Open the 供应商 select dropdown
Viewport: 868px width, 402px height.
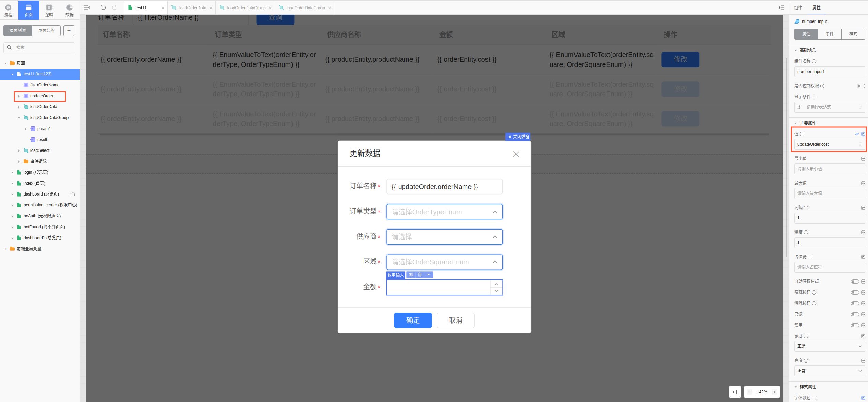coord(444,237)
